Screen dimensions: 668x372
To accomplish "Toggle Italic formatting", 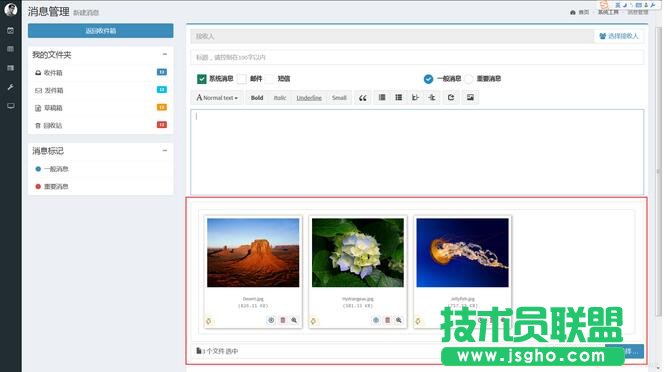I will (x=280, y=98).
